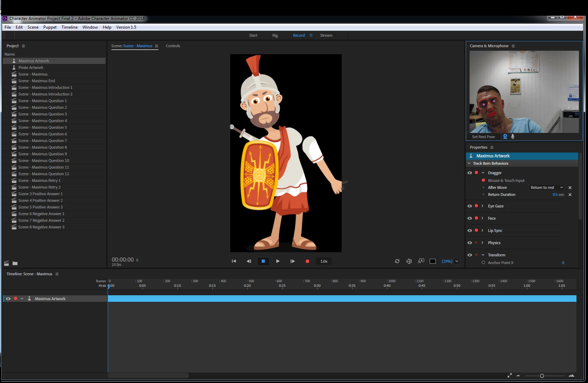The width and height of the screenshot is (588, 383).
Task: Open the Timeline menu in the menu bar
Action: [70, 27]
